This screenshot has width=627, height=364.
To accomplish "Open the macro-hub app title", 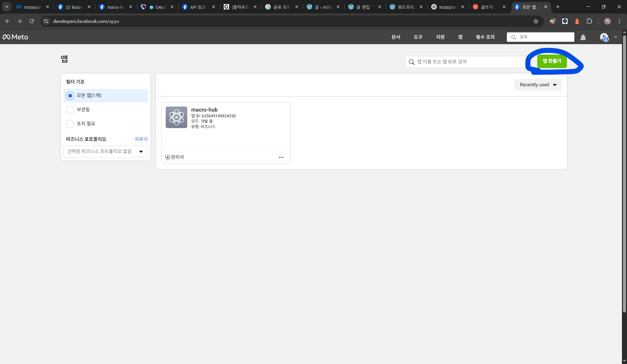I will coord(204,110).
